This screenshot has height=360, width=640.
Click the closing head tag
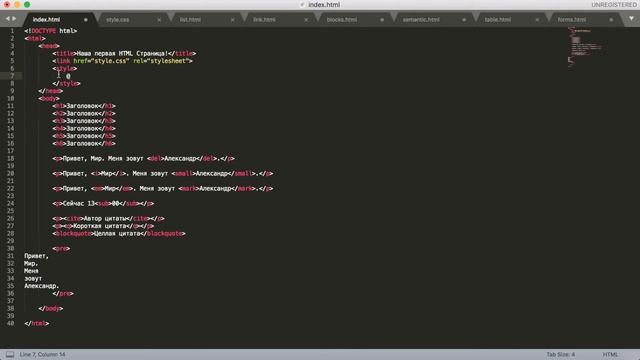(51, 91)
